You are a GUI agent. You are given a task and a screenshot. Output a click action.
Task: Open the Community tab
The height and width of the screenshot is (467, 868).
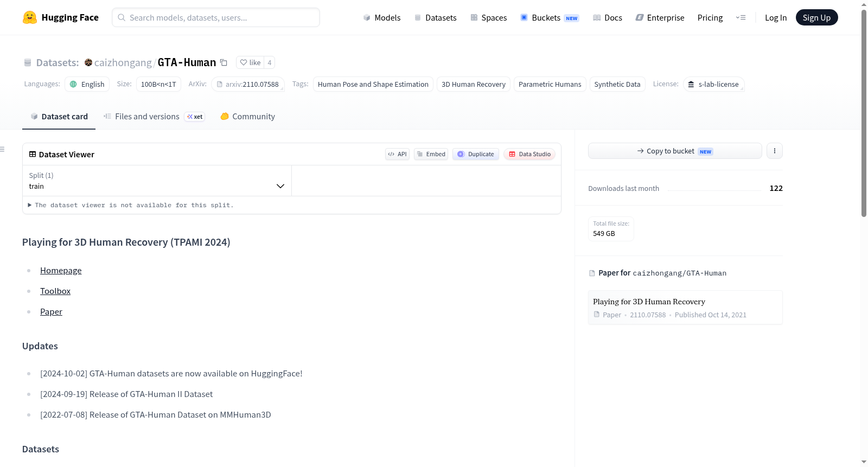[248, 116]
